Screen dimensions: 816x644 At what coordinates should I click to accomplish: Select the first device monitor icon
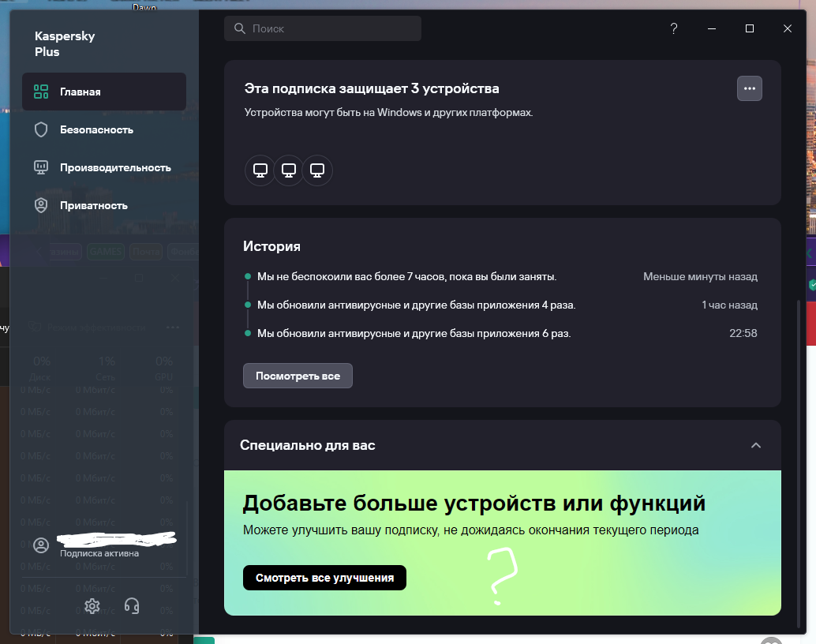[x=260, y=170]
